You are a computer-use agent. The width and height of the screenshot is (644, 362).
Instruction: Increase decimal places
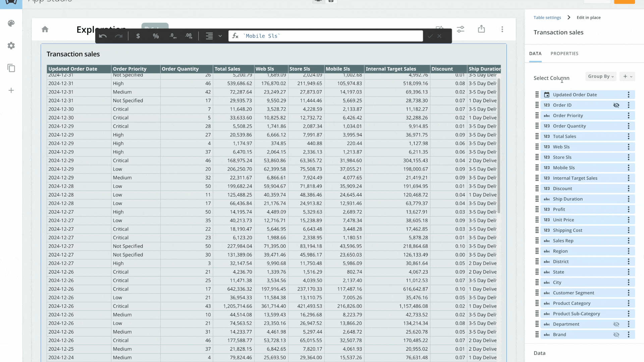[x=189, y=36]
